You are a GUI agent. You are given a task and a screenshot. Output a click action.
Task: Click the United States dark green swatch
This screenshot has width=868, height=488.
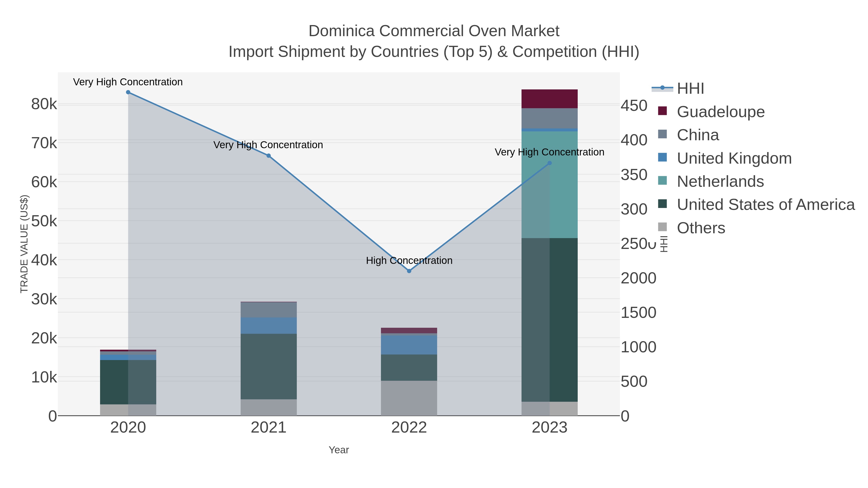coord(663,204)
